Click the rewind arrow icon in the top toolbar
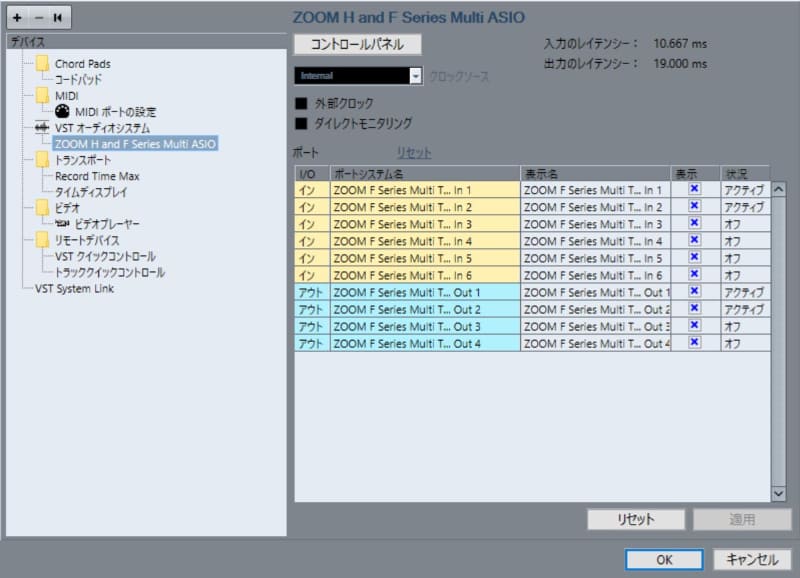Image resolution: width=800 pixels, height=578 pixels. click(x=58, y=16)
